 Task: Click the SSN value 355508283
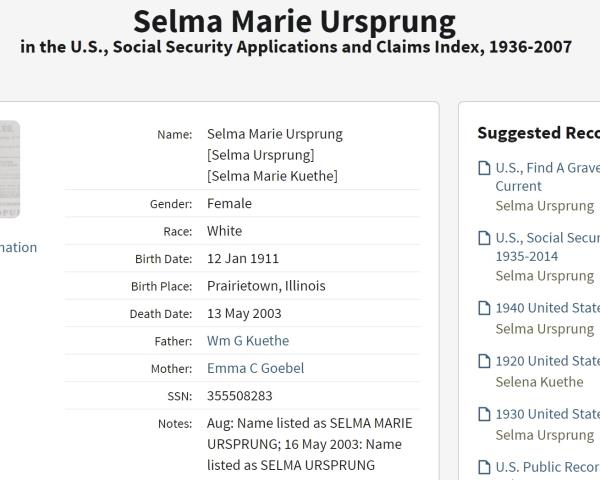(240, 396)
